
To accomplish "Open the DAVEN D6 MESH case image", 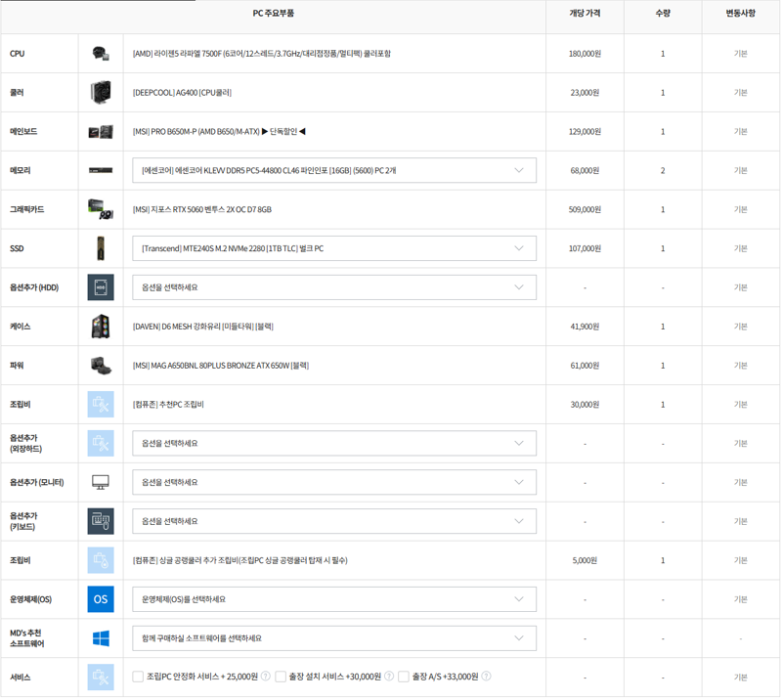I will (x=101, y=327).
